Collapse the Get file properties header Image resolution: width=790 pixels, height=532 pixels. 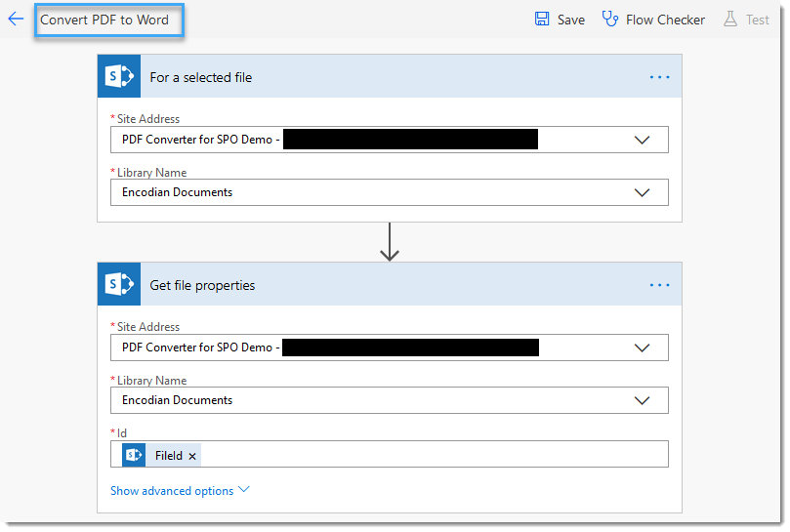390,284
